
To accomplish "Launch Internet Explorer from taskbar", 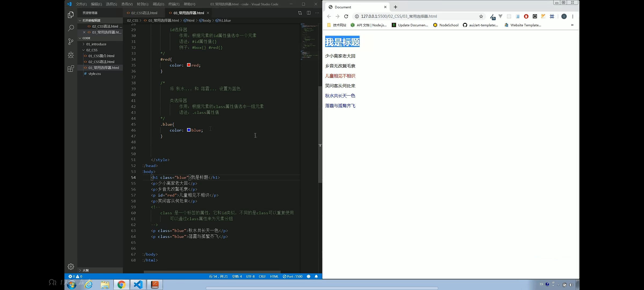I will point(88,285).
